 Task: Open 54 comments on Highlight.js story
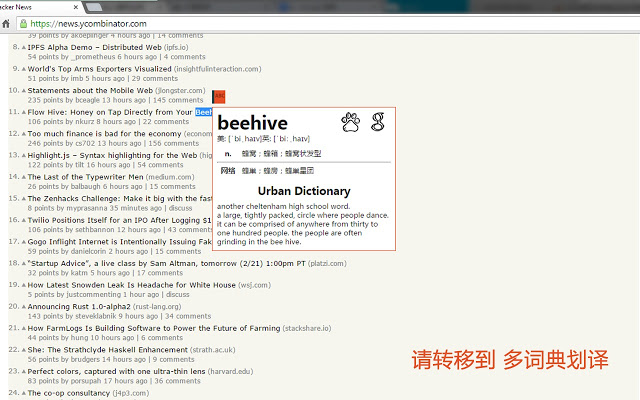[x=160, y=165]
